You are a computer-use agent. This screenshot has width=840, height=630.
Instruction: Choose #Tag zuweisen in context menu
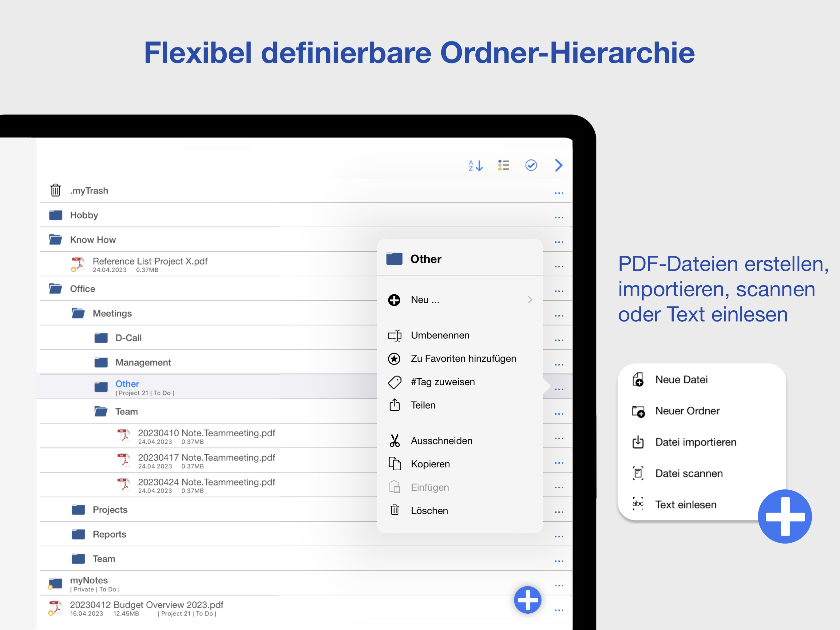(460, 382)
